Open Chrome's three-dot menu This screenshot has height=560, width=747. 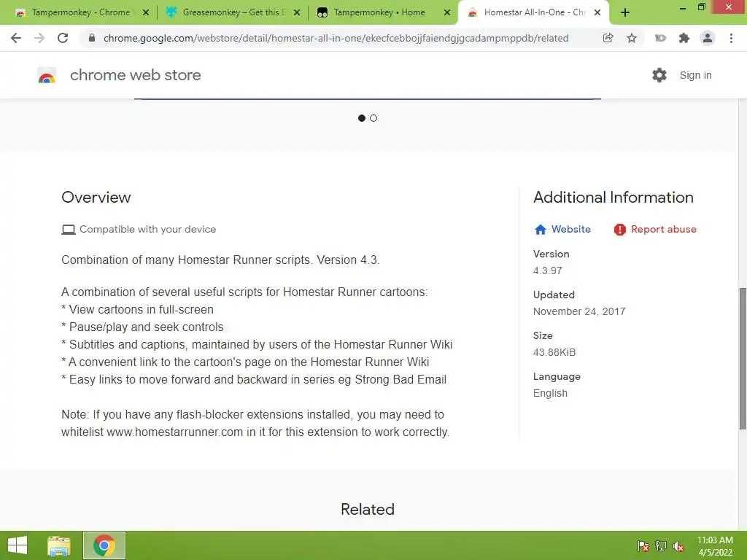pyautogui.click(x=731, y=38)
